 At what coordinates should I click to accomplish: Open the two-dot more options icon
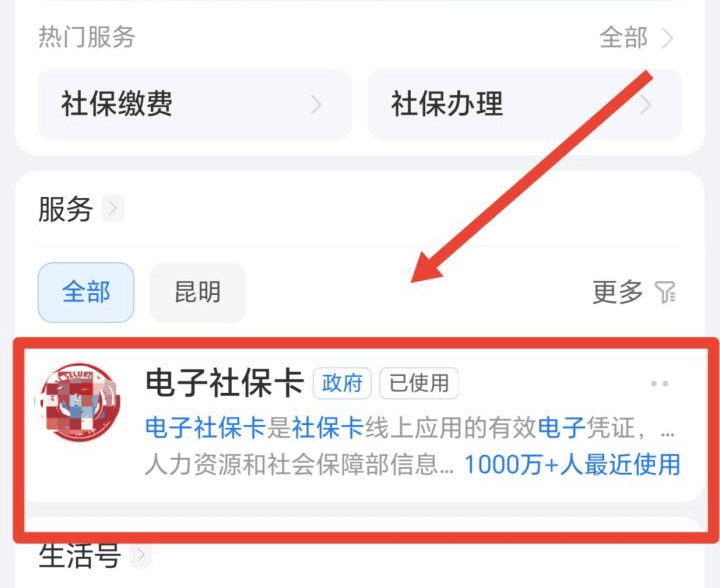[659, 383]
